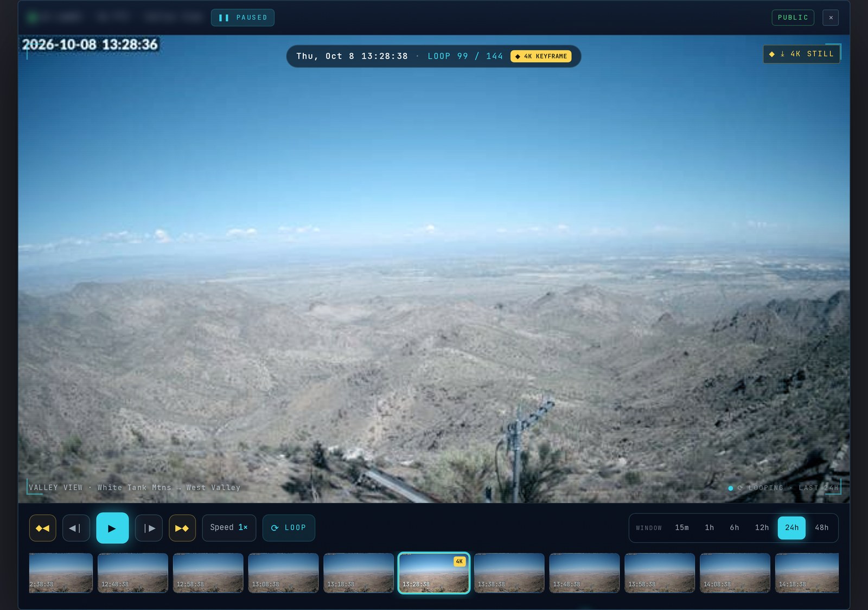Click the PAUSED status button

tap(242, 17)
